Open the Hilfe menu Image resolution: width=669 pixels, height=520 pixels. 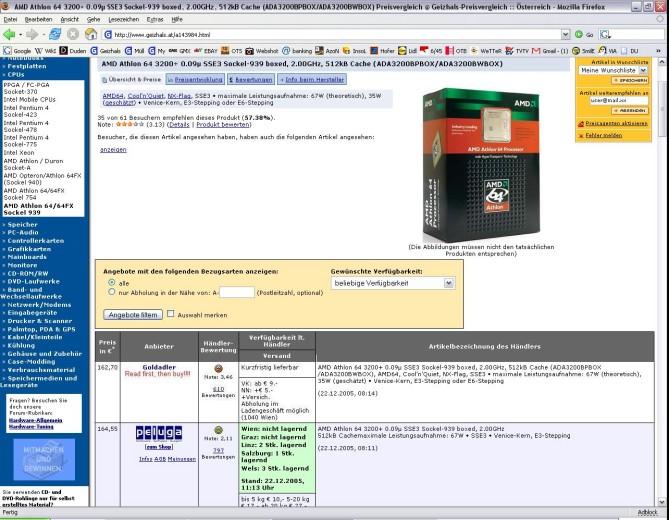tap(177, 20)
